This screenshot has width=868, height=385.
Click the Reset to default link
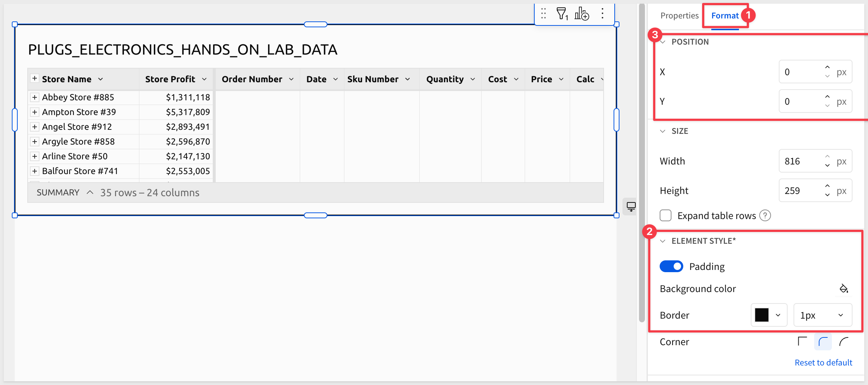coord(823,363)
